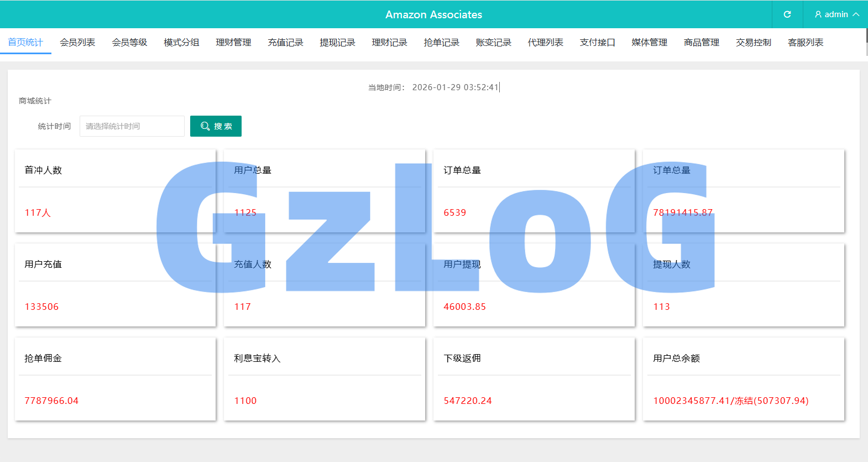
Task: Switch to the 提现记录 tab
Action: [337, 43]
